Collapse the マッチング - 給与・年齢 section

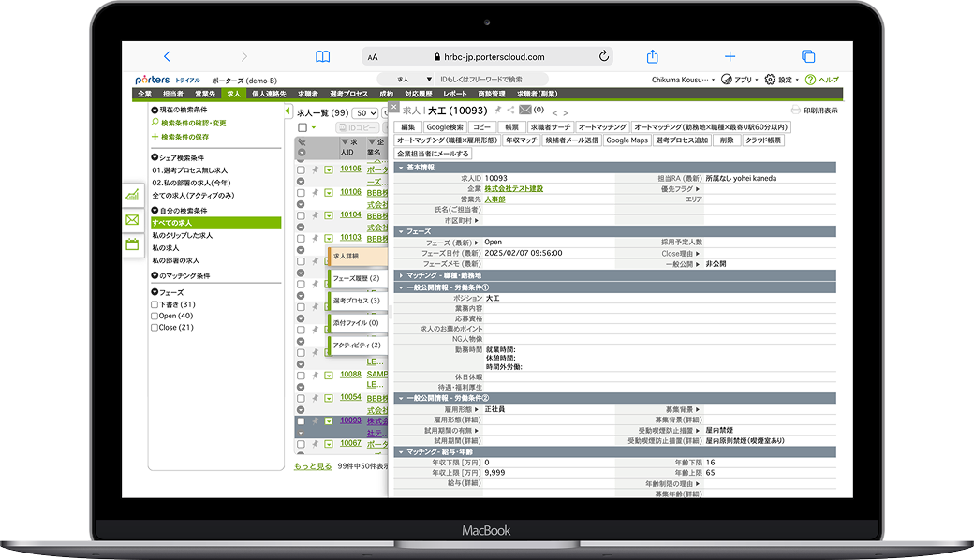[x=615, y=452]
